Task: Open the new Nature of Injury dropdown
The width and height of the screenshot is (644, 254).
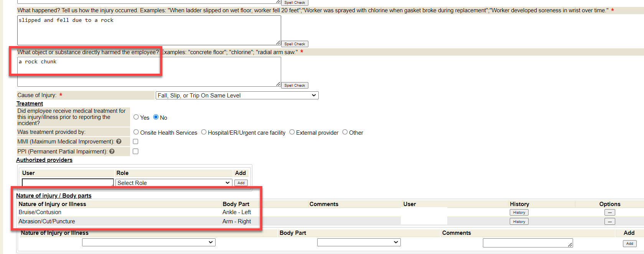Action: point(148,242)
